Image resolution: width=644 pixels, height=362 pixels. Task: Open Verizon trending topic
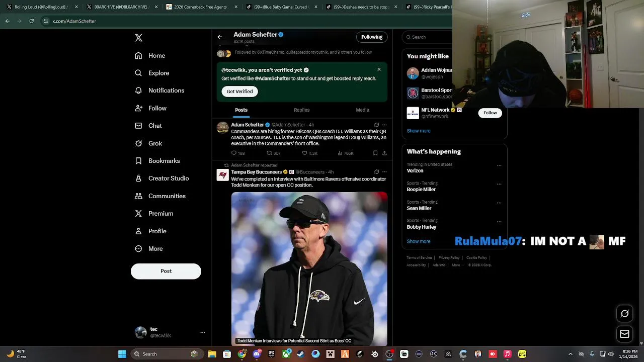coord(415,171)
